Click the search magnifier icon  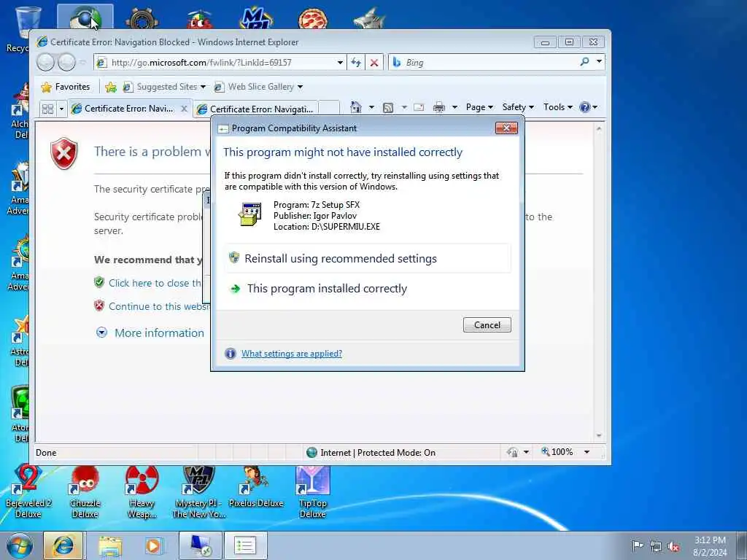(584, 62)
